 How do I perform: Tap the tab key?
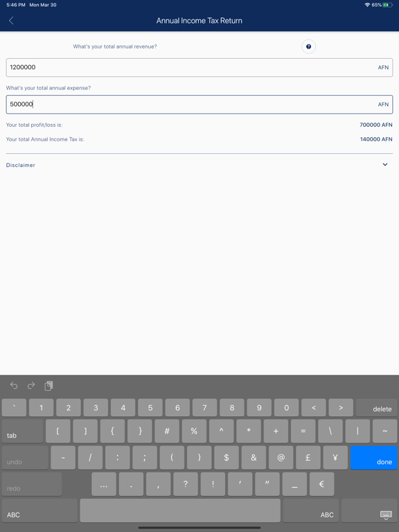(x=22, y=431)
